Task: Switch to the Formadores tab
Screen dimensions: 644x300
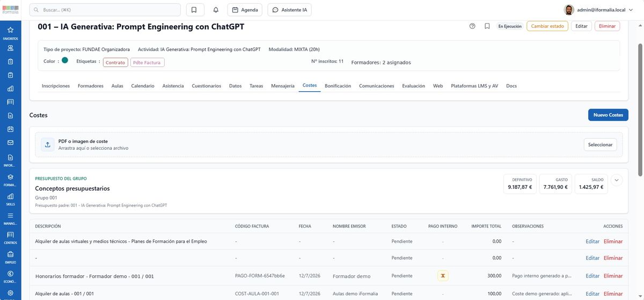Action: pyautogui.click(x=91, y=86)
